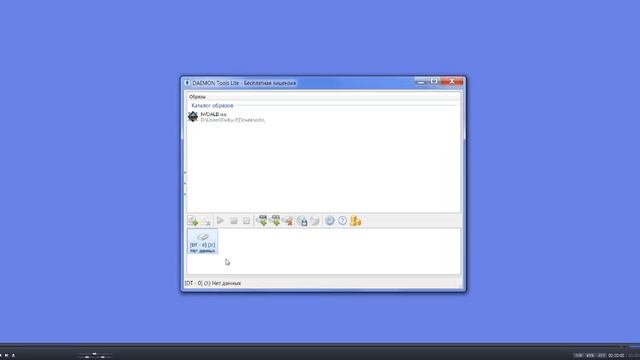640x360 pixels.
Task: Click the Образы header
Action: (198, 97)
